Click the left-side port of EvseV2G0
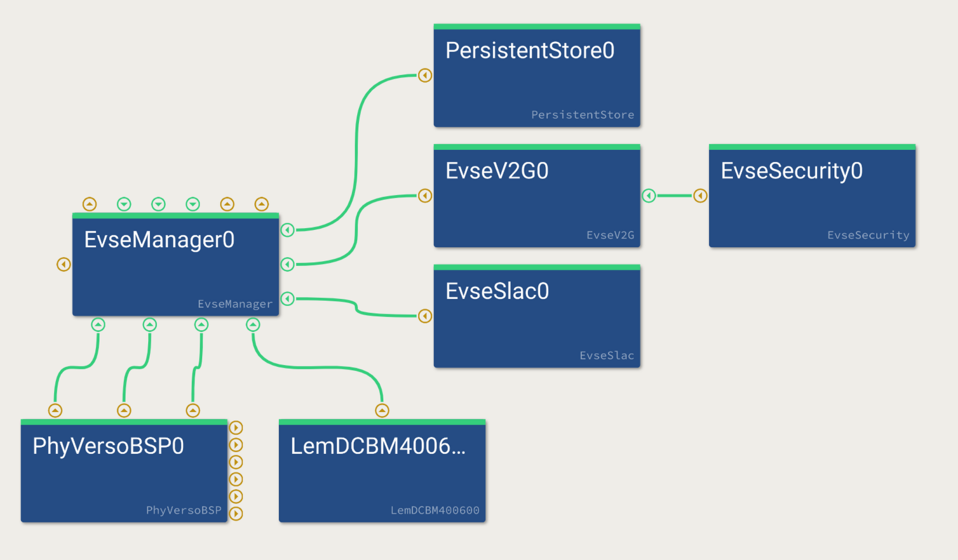This screenshot has width=958, height=560. pos(425,196)
